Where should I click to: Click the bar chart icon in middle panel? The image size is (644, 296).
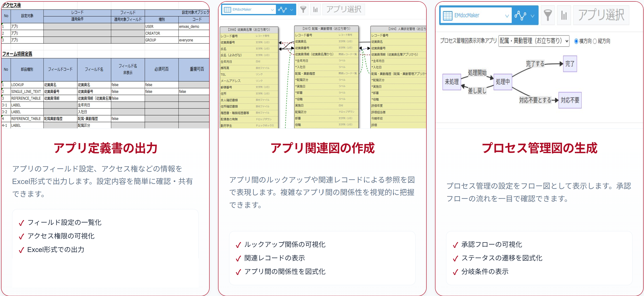tap(315, 10)
